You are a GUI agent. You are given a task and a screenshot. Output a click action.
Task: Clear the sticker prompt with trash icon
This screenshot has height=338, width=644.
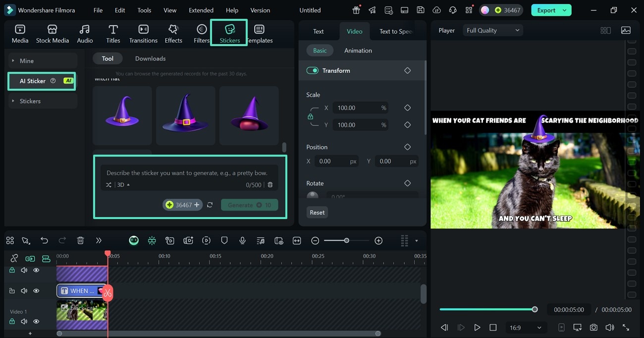tap(270, 185)
